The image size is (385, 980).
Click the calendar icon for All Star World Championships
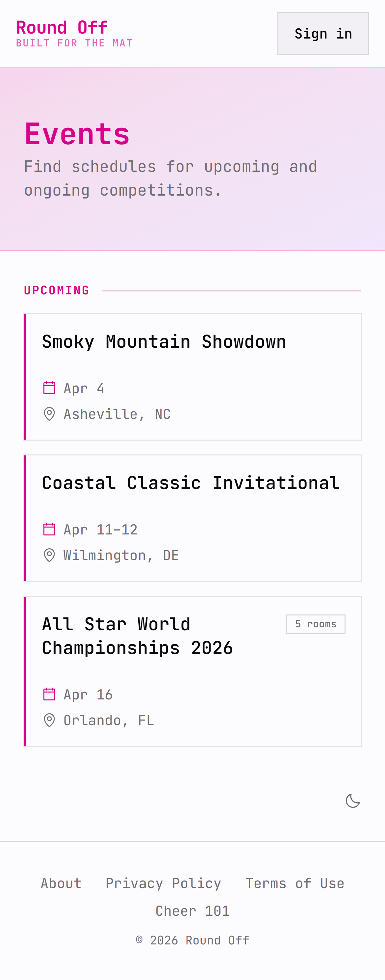49,694
